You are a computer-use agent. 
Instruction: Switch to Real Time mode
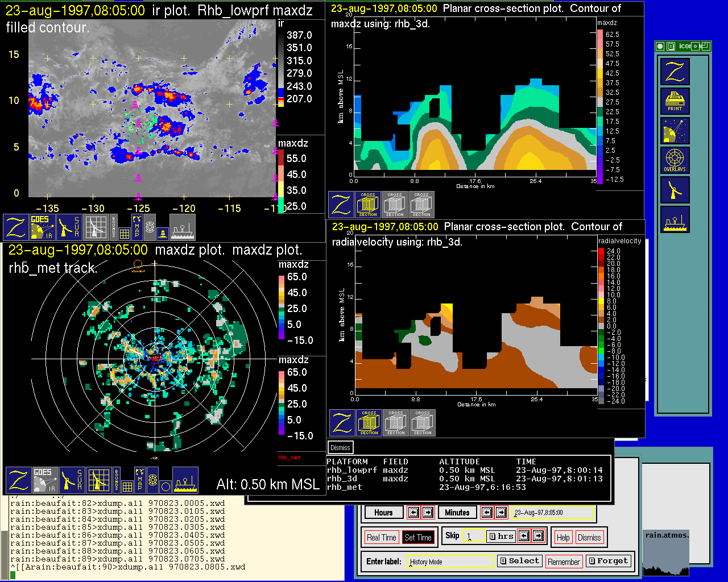pyautogui.click(x=381, y=537)
